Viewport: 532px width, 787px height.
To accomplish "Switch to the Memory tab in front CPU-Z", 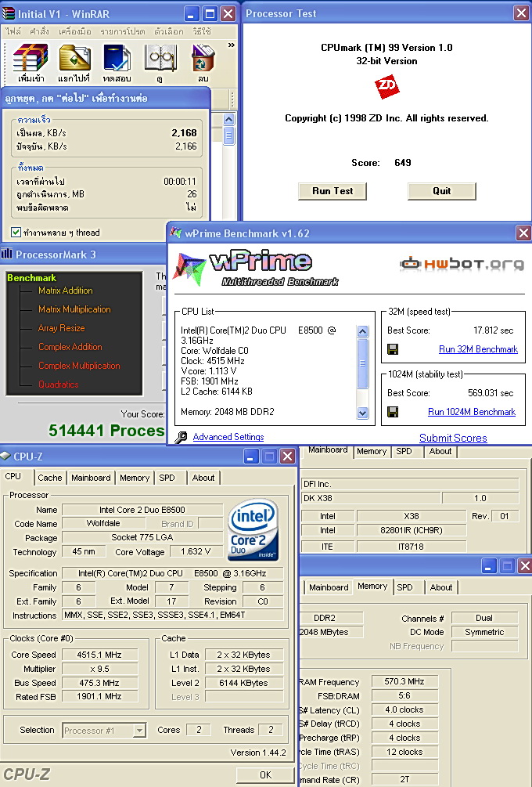I will [x=135, y=478].
